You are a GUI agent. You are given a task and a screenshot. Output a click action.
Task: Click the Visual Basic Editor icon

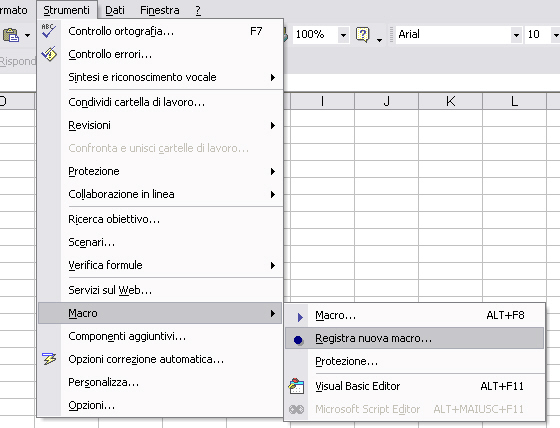[x=296, y=386]
